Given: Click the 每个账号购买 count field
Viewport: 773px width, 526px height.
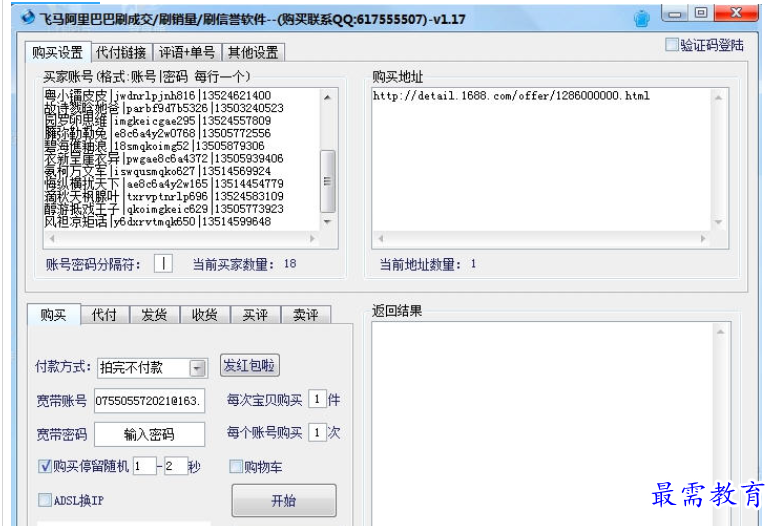Looking at the screenshot, I should pyautogui.click(x=317, y=433).
